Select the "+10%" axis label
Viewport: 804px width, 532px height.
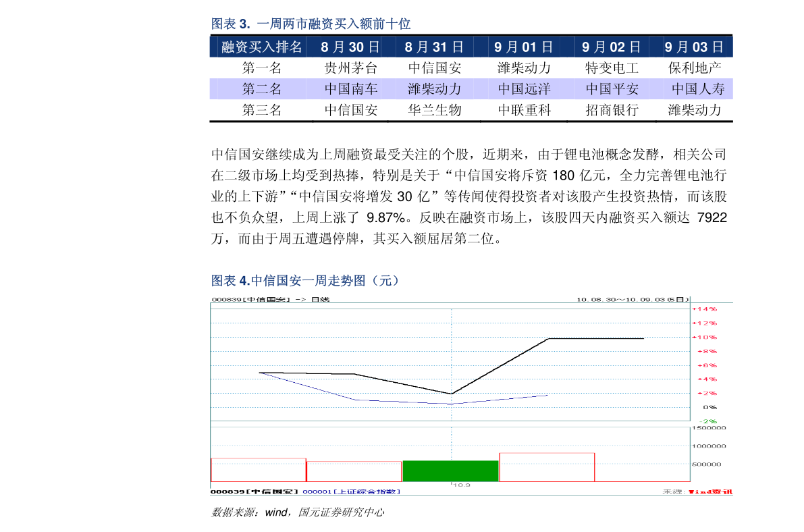coord(705,337)
